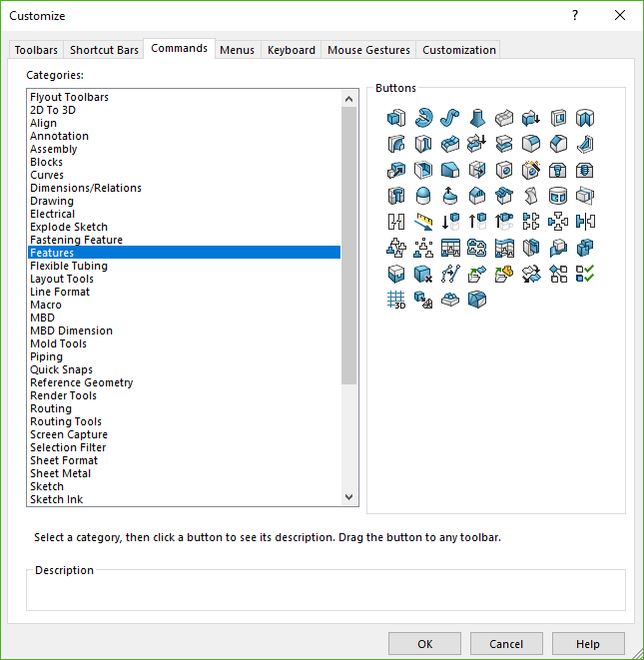644x660 pixels.
Task: Open Help using the title bar question mark
Action: tap(575, 15)
